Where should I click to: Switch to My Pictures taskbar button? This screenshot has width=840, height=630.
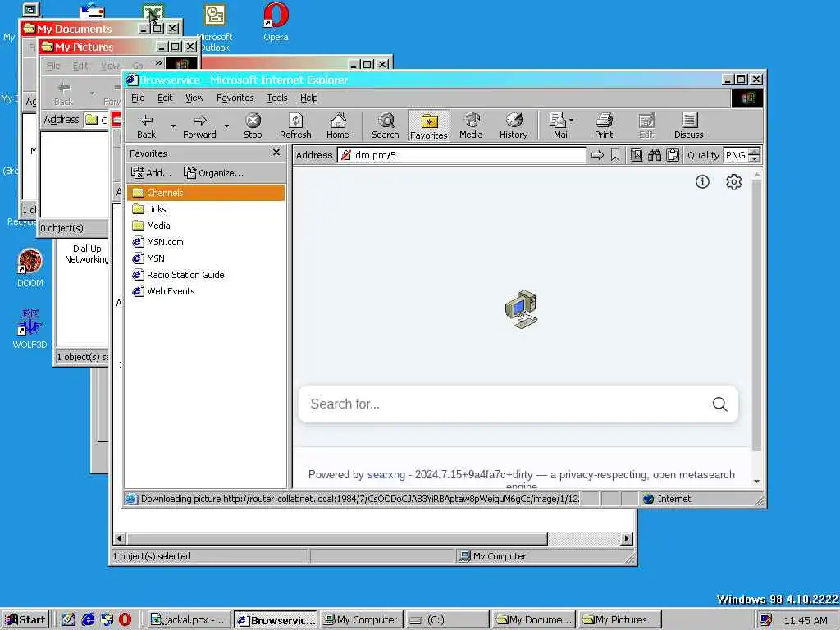(x=619, y=620)
